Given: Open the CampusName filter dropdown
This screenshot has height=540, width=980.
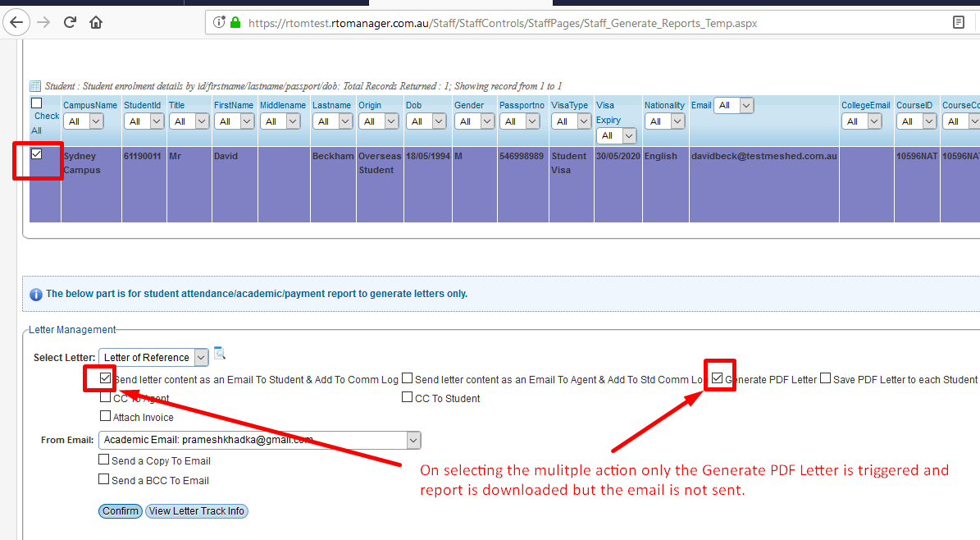Looking at the screenshot, I should (84, 121).
